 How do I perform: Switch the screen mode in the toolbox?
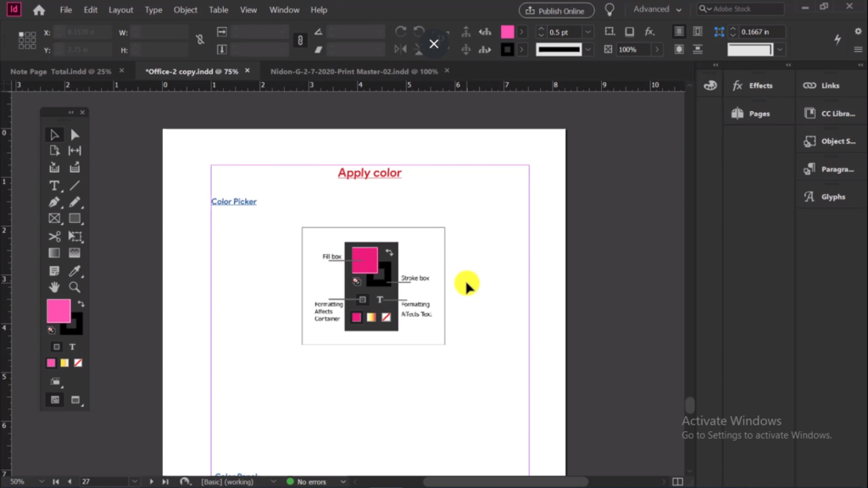pos(75,400)
